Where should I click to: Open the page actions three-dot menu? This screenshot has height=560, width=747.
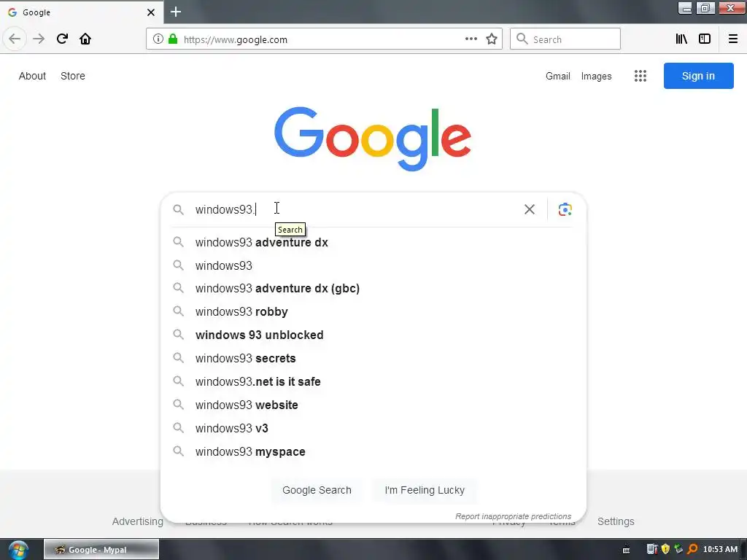[471, 39]
